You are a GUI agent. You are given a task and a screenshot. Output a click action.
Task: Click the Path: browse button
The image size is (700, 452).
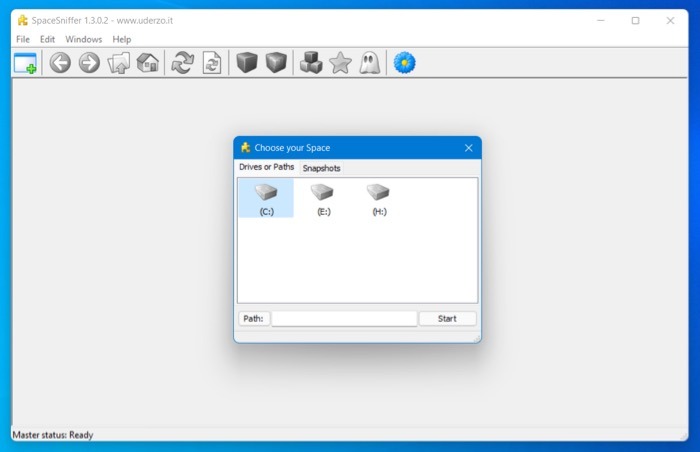[254, 319]
